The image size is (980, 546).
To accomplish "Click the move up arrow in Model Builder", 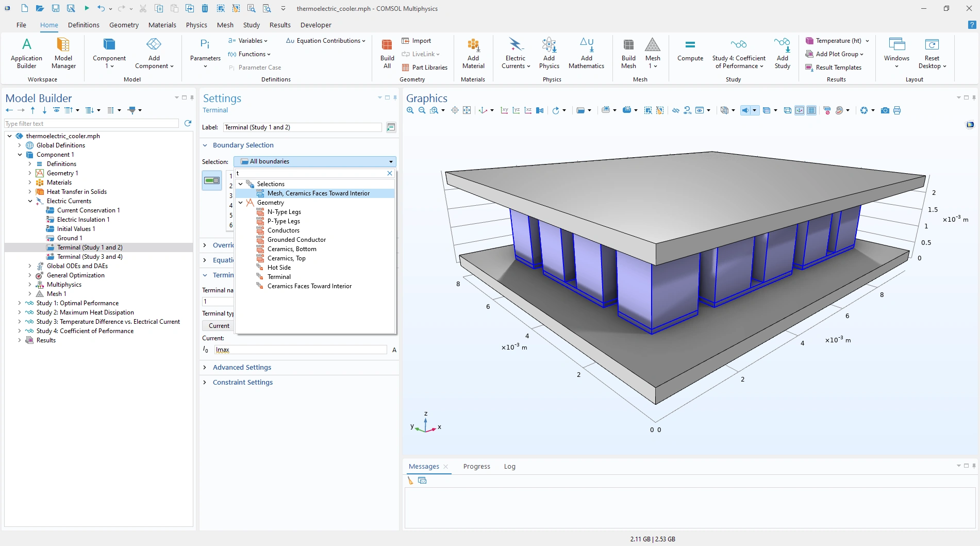I will (x=32, y=110).
